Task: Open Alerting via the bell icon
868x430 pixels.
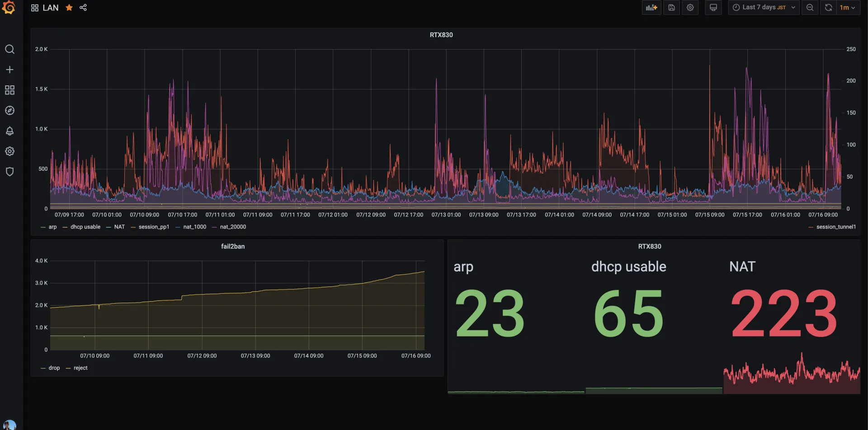Action: click(9, 131)
